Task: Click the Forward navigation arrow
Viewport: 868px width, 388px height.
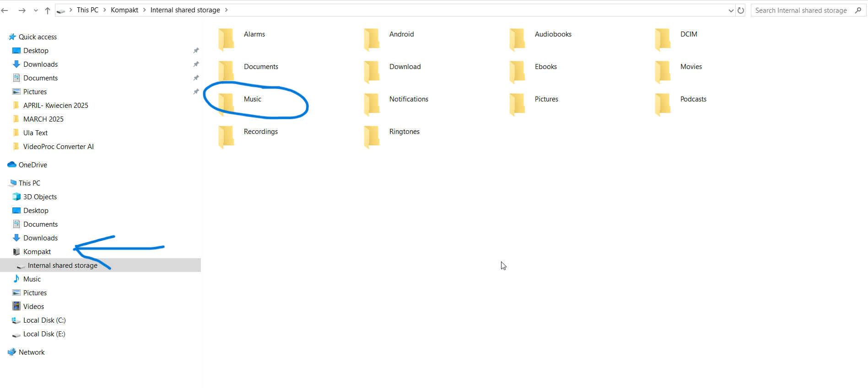Action: (22, 10)
